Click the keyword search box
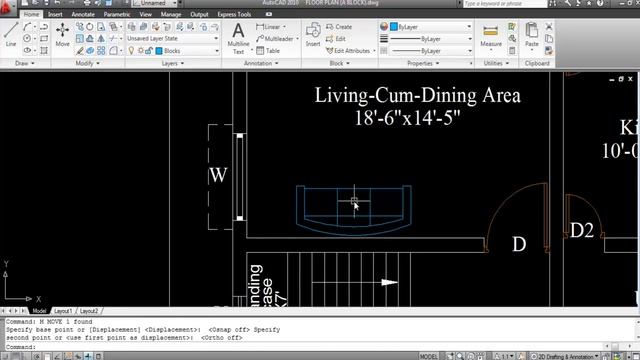The image size is (640, 360). pyautogui.click(x=505, y=3)
